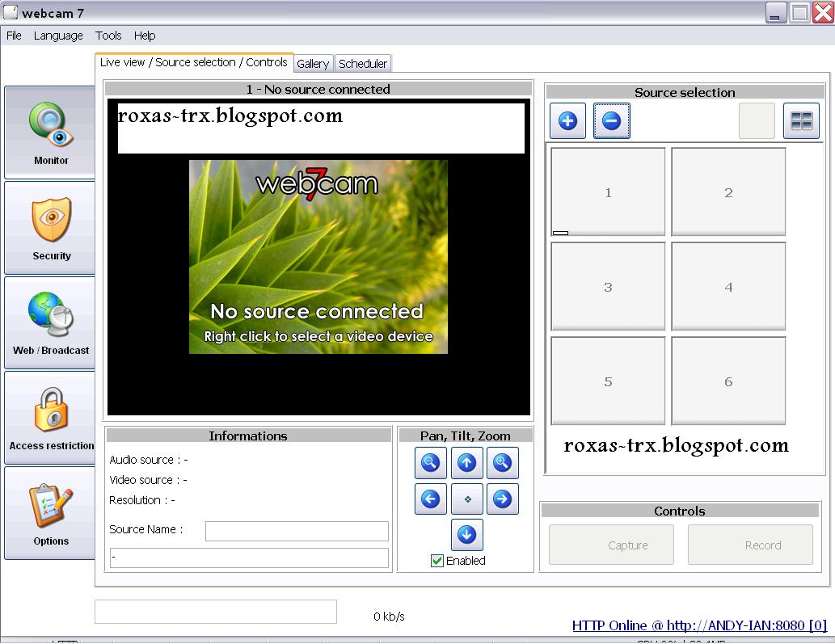Open the Monitor panel
835x644 pixels.
point(50,132)
